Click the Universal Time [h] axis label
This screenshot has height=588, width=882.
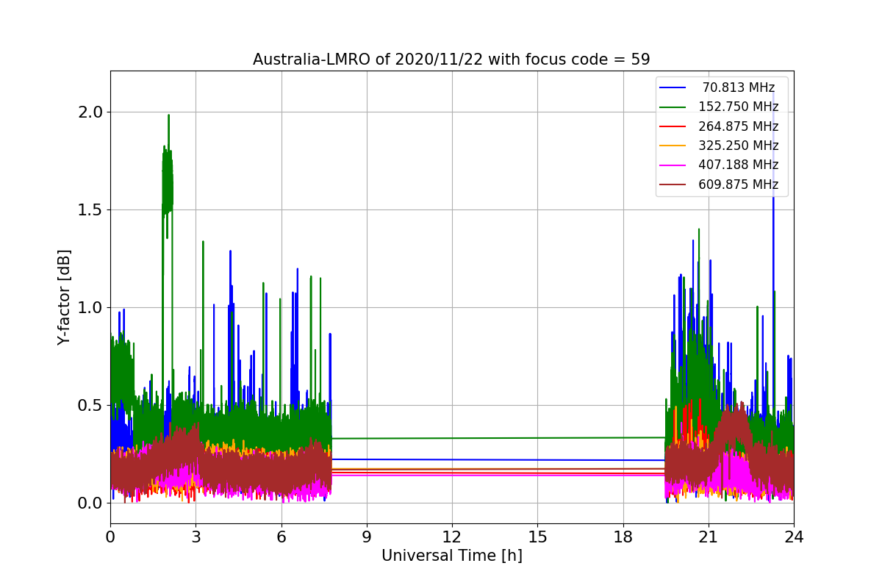(x=451, y=556)
